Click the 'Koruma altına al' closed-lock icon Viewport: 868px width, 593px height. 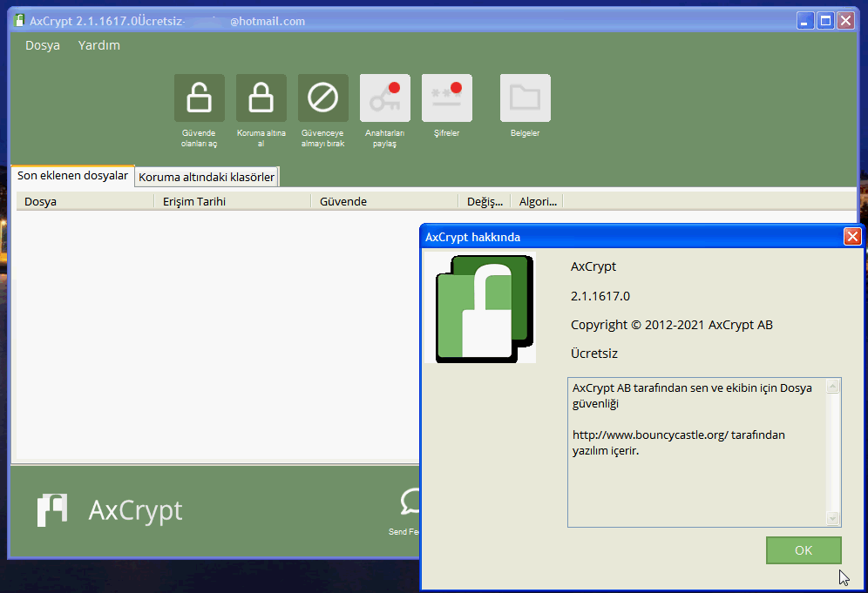261,98
